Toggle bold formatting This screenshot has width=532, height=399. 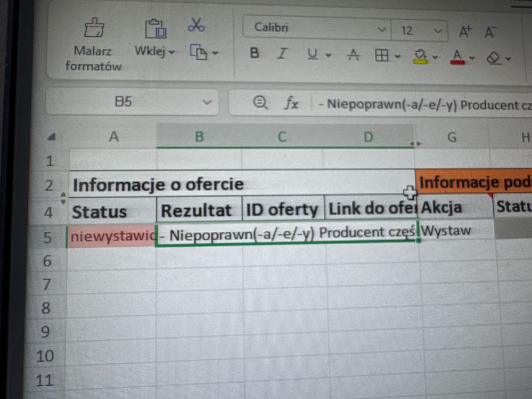point(255,53)
